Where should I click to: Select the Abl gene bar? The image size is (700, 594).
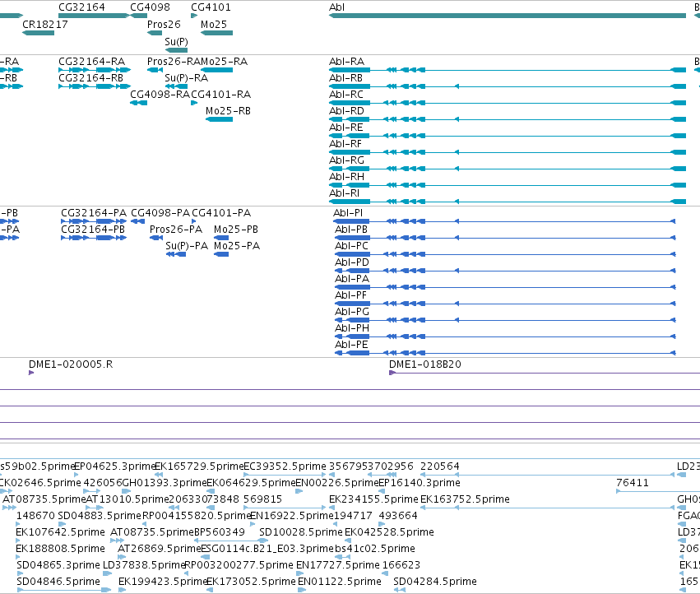(x=508, y=16)
